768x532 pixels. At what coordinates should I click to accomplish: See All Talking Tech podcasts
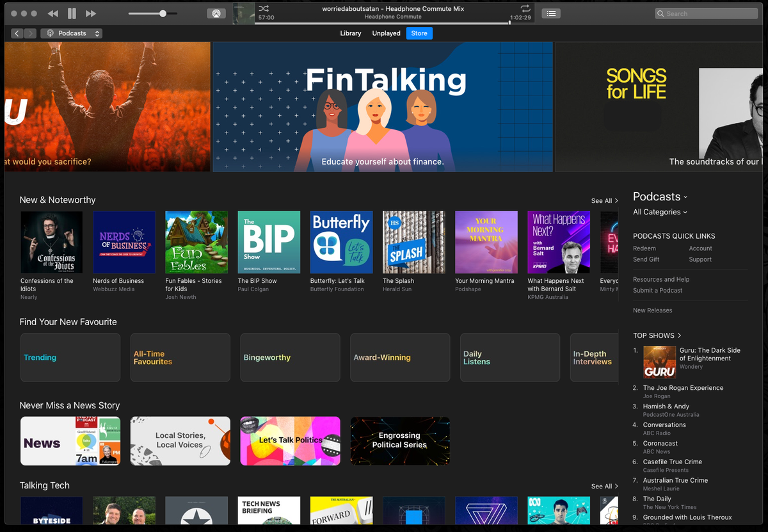604,487
